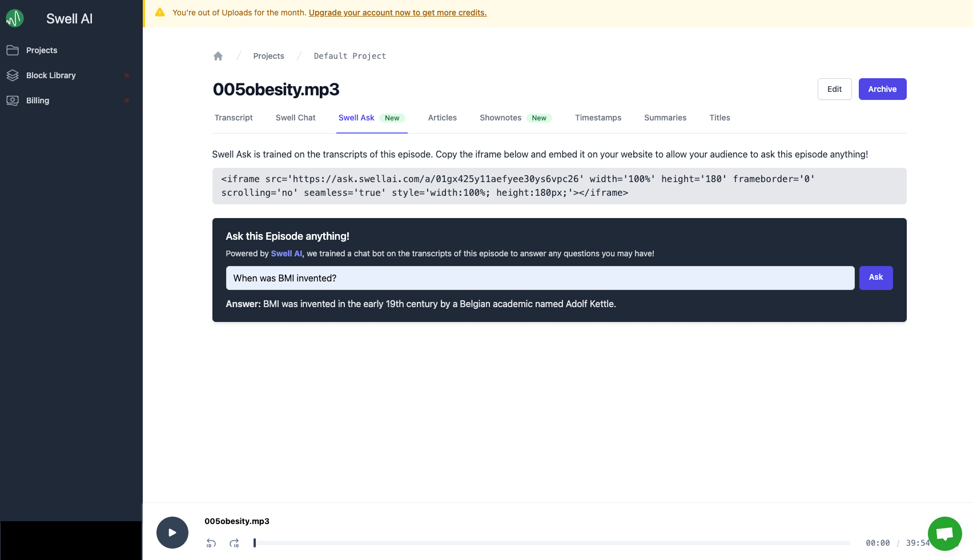Open the Projects breadcrumb link
973x560 pixels.
tap(268, 56)
